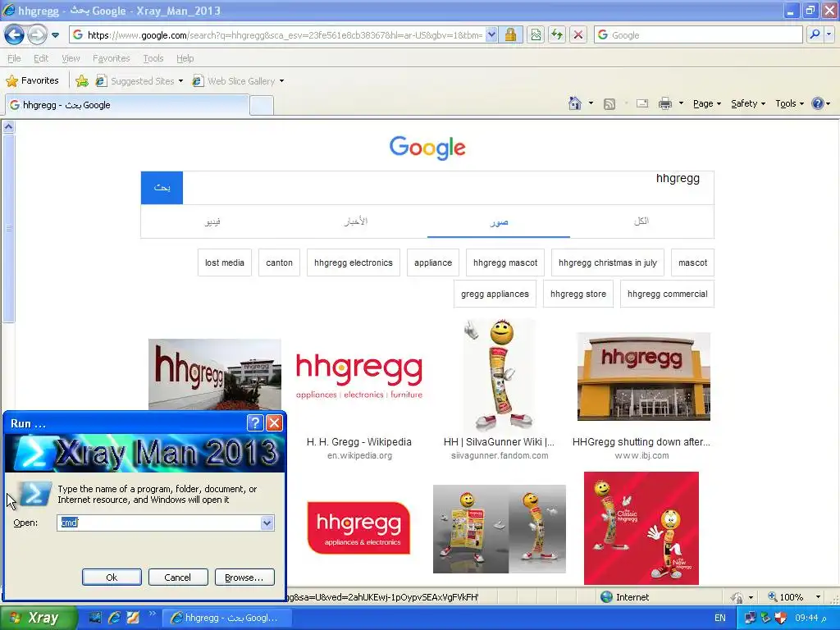This screenshot has width=840, height=630.
Task: Click the Internet Explorer quick launch icon
Action: pyautogui.click(x=114, y=618)
